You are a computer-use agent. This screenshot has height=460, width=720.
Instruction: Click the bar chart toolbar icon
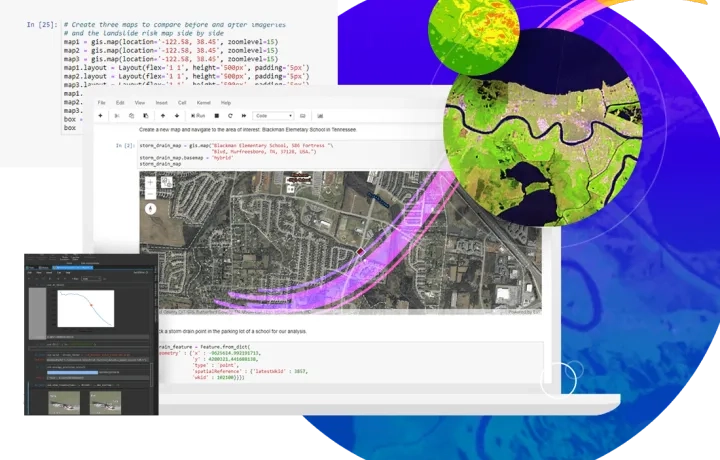[x=320, y=116]
